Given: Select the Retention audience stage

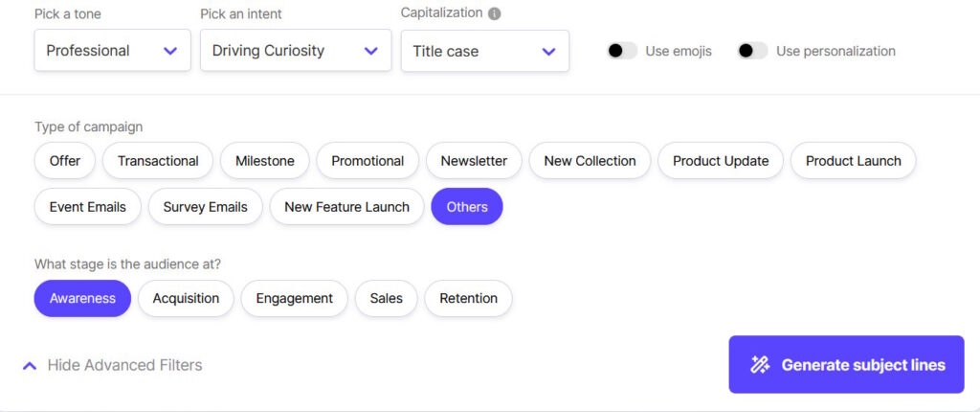Looking at the screenshot, I should click(x=468, y=298).
